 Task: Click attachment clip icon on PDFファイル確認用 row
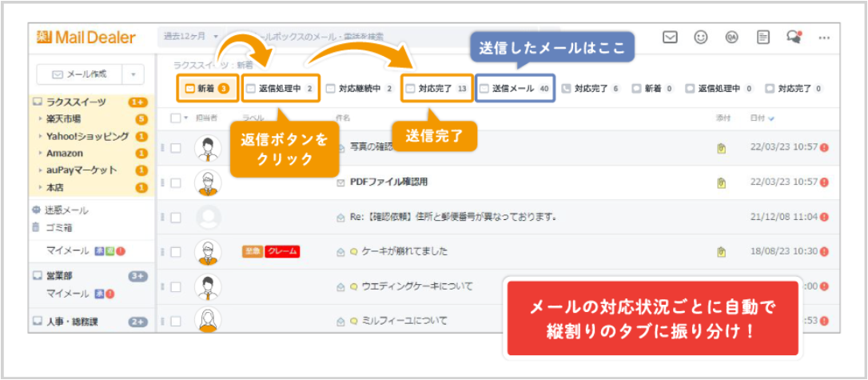(x=722, y=182)
